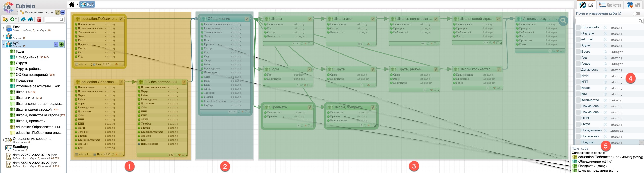
Task: Open the green plus add dropdown
Action: coord(13,19)
